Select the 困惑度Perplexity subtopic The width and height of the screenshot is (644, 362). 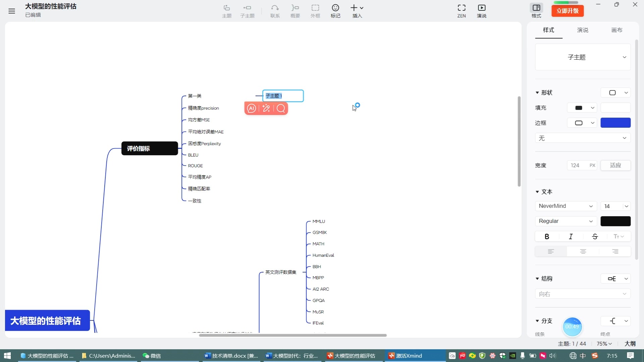coord(204,143)
